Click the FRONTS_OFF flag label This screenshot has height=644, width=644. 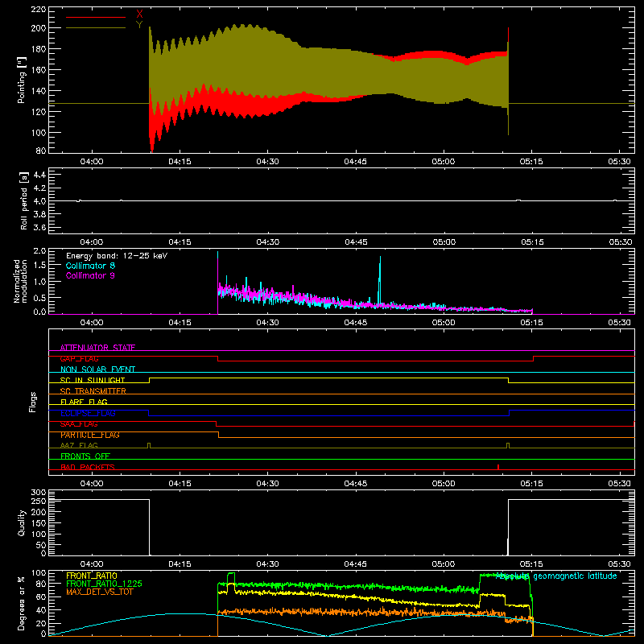[x=85, y=456]
